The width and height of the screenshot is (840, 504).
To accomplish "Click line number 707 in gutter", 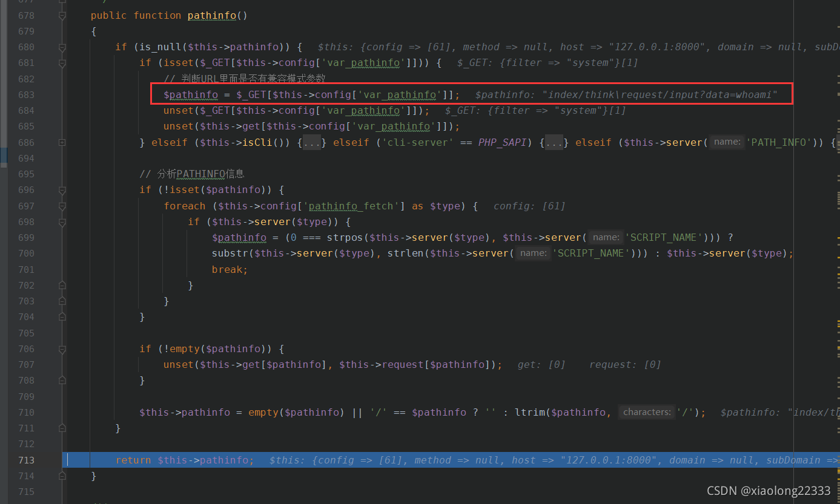I will [x=26, y=365].
